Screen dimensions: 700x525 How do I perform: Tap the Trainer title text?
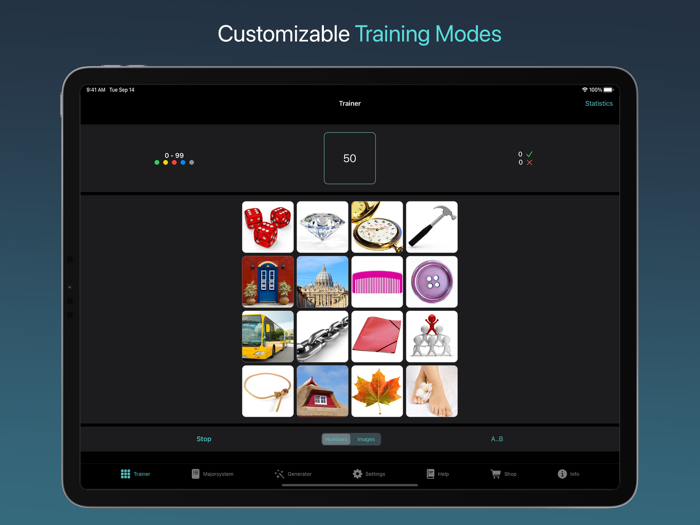coord(350,103)
